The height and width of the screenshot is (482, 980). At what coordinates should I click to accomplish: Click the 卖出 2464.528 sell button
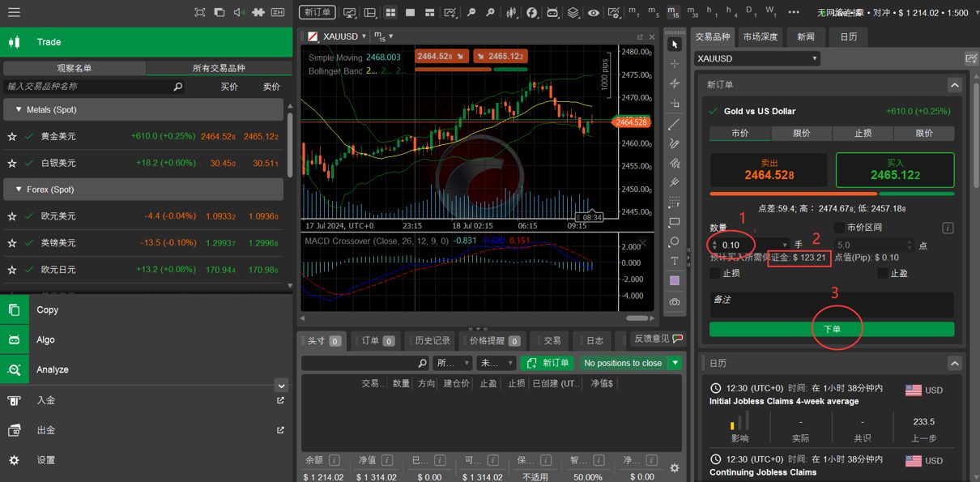(769, 170)
